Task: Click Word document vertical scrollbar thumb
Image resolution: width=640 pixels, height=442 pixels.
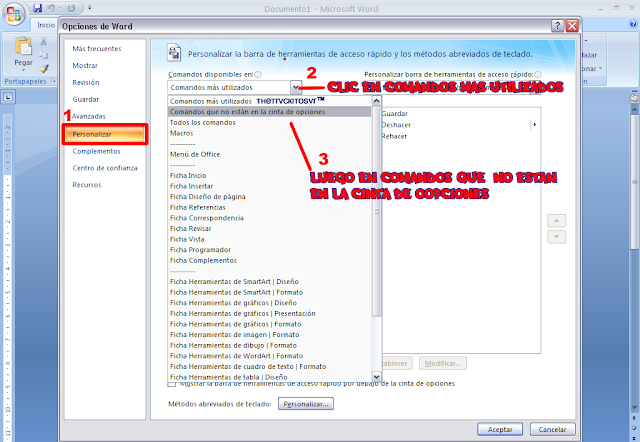Action: 634,182
